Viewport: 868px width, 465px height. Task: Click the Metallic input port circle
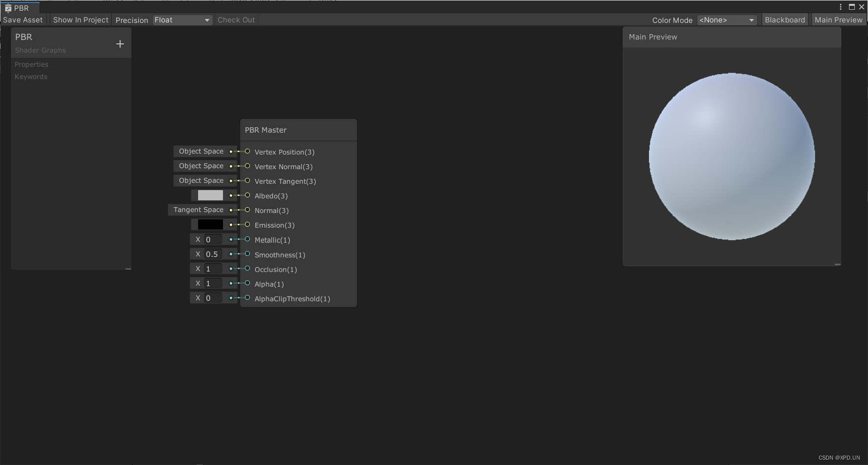point(246,240)
